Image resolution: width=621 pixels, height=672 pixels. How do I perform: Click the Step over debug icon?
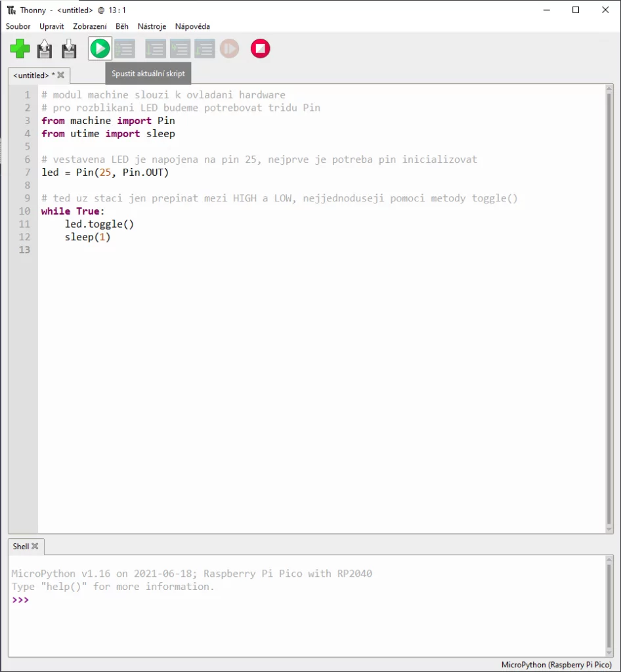[155, 49]
